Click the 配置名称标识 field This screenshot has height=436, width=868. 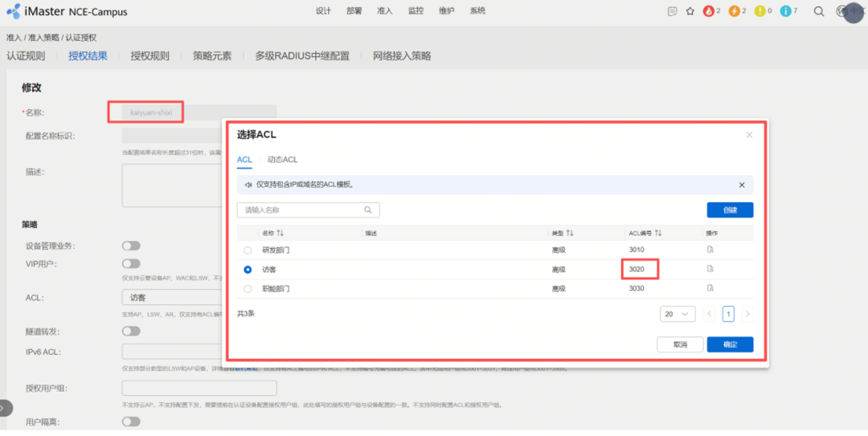(173, 136)
